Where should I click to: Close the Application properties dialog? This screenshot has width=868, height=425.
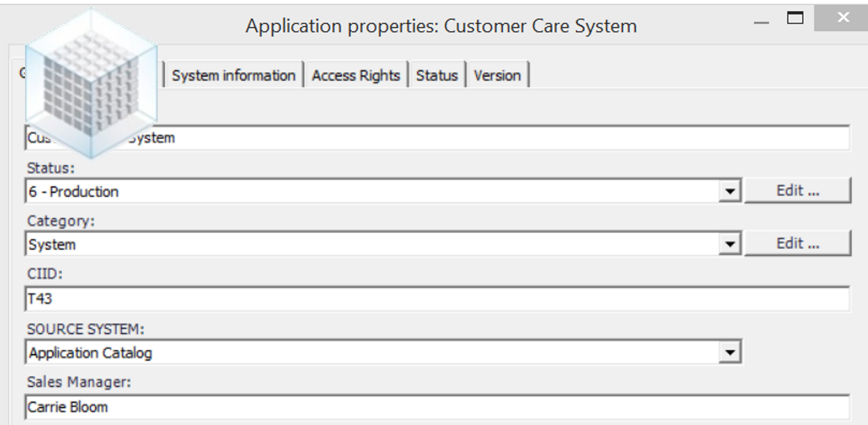[842, 17]
